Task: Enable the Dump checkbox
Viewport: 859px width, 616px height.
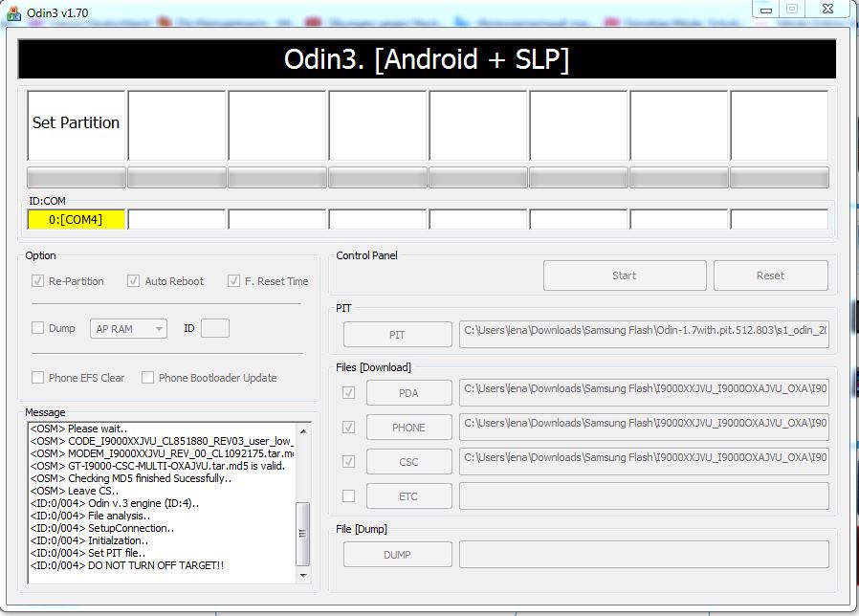Action: (38, 328)
